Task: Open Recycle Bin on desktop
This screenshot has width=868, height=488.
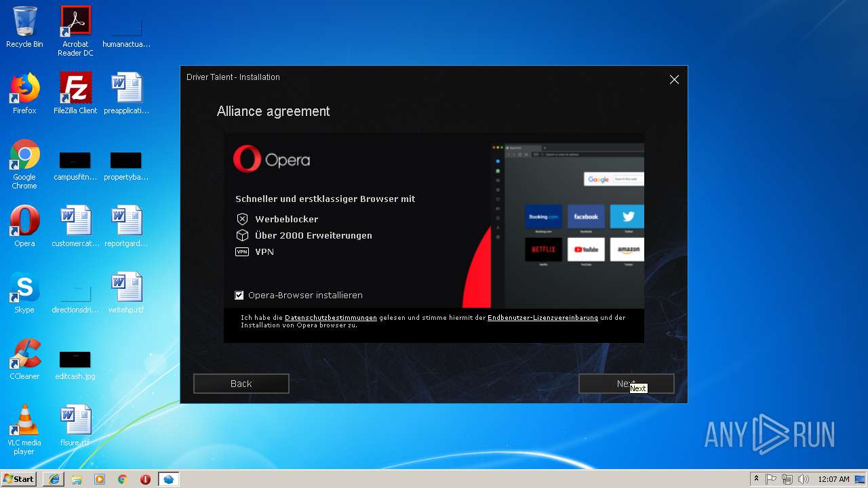Action: [24, 27]
